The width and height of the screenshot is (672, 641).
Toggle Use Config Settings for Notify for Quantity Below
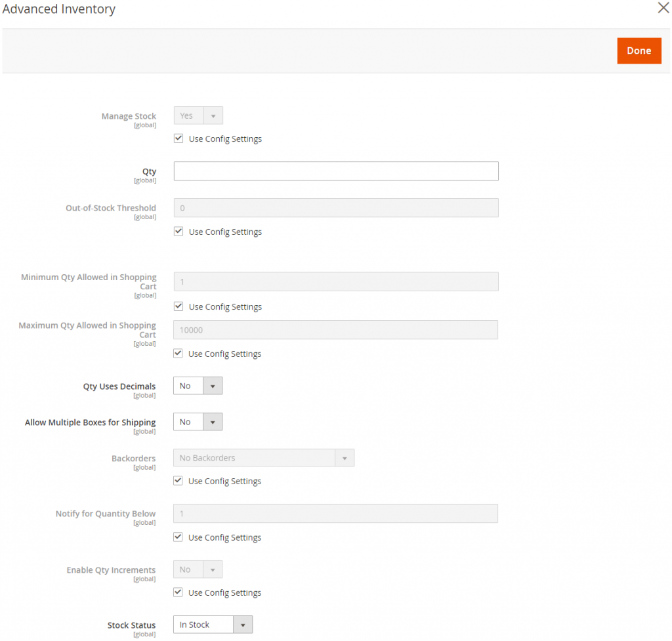pyautogui.click(x=178, y=537)
